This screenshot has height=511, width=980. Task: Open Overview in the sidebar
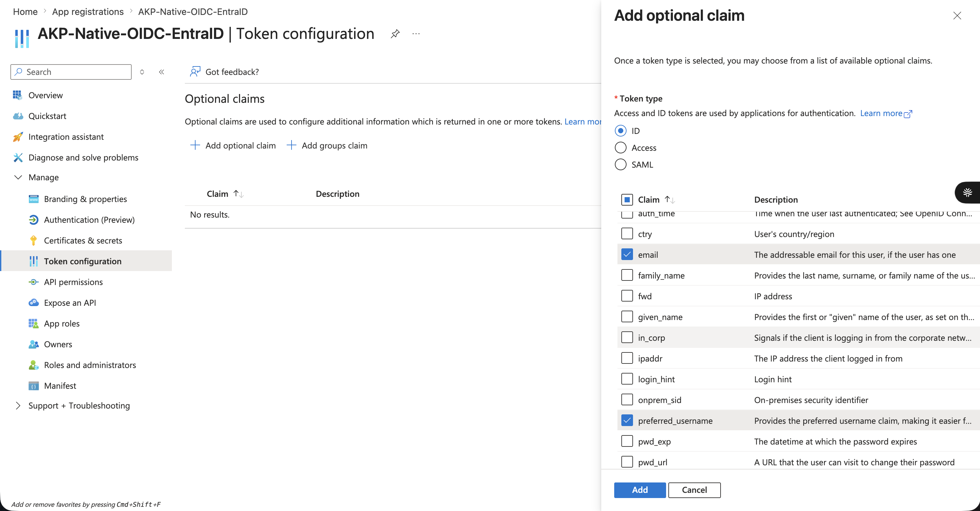pos(45,95)
